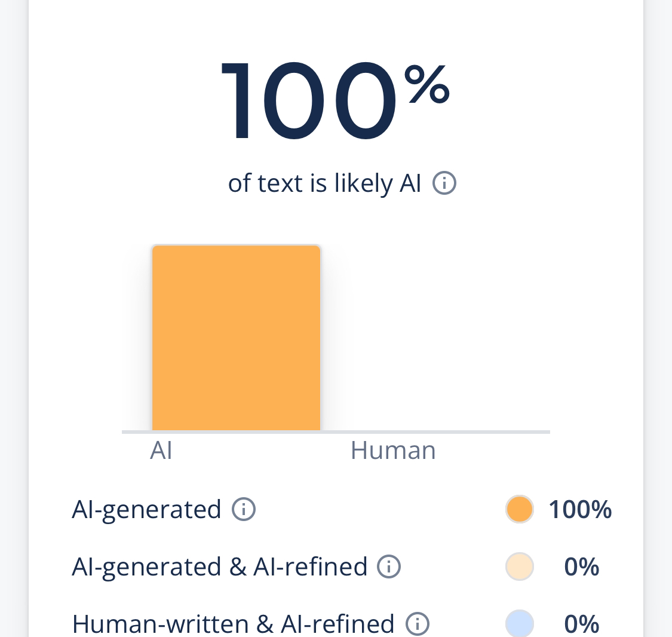672x637 pixels.
Task: Click the "AI-generated & AI-refined" legend label
Action: [x=219, y=566]
